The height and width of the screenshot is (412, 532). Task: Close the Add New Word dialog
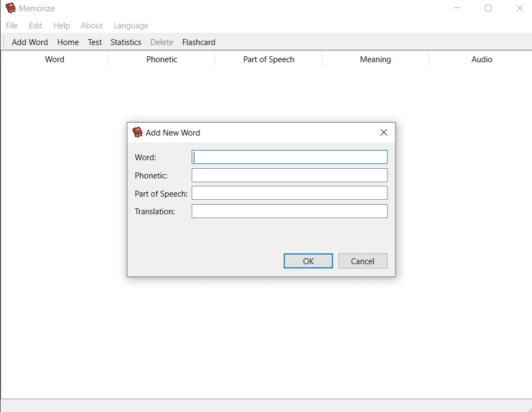pyautogui.click(x=383, y=132)
